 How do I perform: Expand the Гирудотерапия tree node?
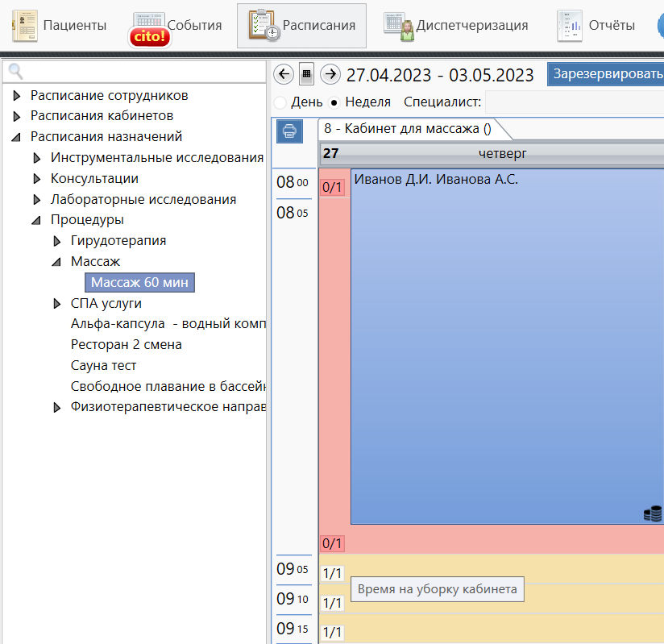click(56, 241)
